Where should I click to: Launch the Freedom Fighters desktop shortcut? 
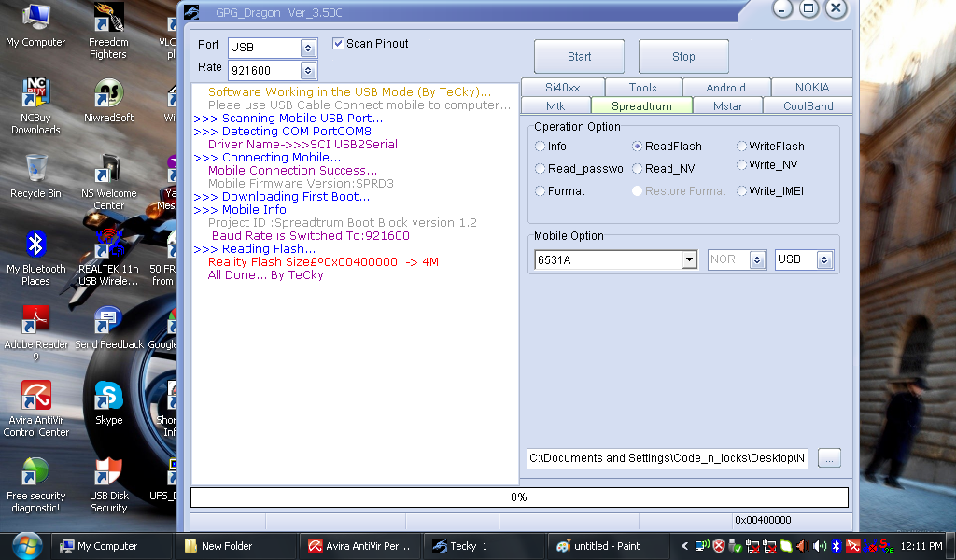click(x=108, y=32)
